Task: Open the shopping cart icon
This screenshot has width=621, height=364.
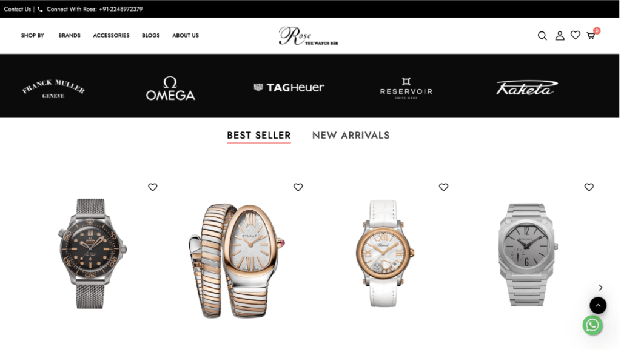Action: click(591, 36)
